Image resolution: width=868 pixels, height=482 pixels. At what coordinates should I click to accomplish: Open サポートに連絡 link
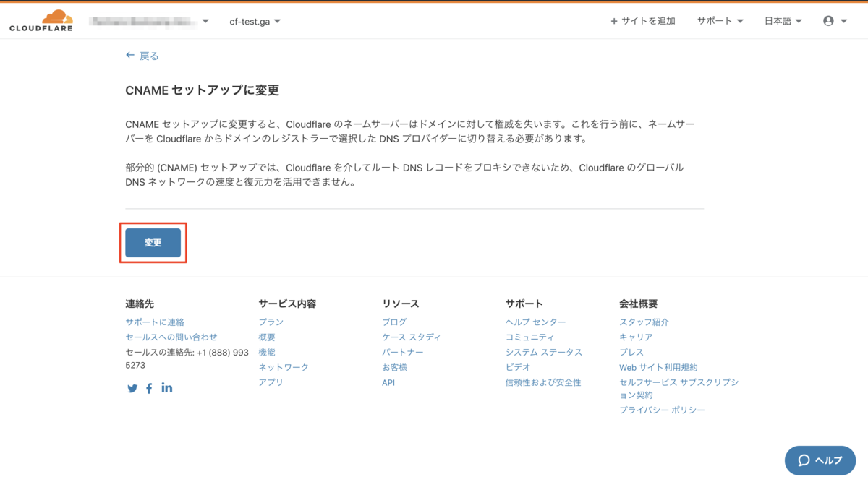155,322
